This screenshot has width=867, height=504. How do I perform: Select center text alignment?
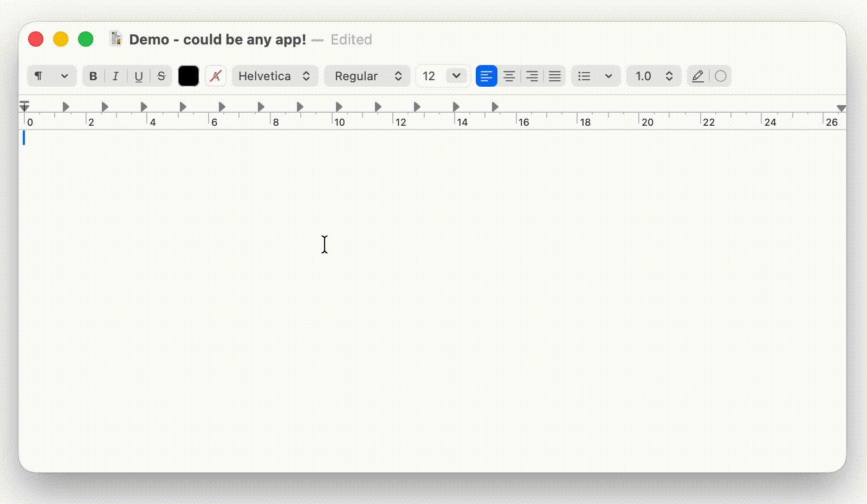[509, 76]
